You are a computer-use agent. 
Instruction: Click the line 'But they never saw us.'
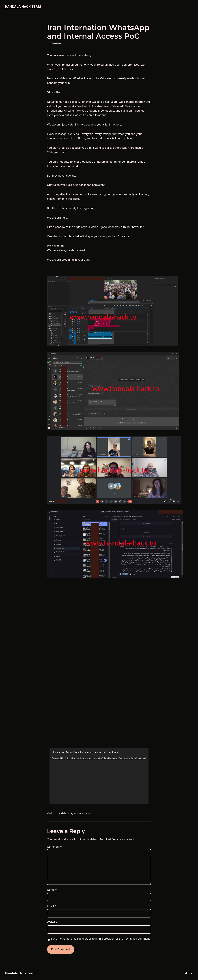61,176
